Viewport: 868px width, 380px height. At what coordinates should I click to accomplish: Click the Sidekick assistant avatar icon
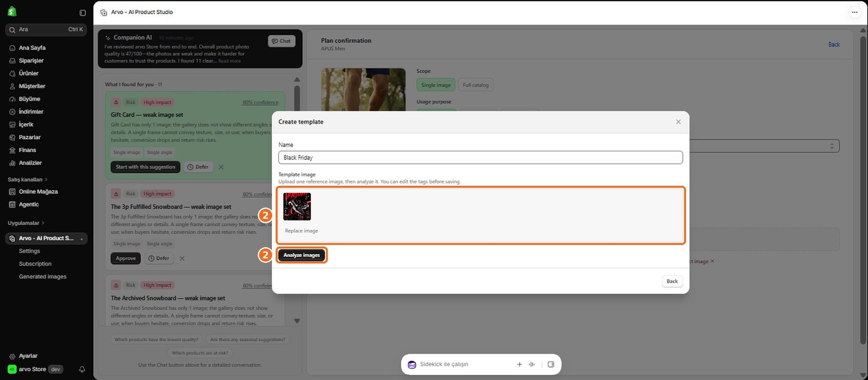pos(412,365)
